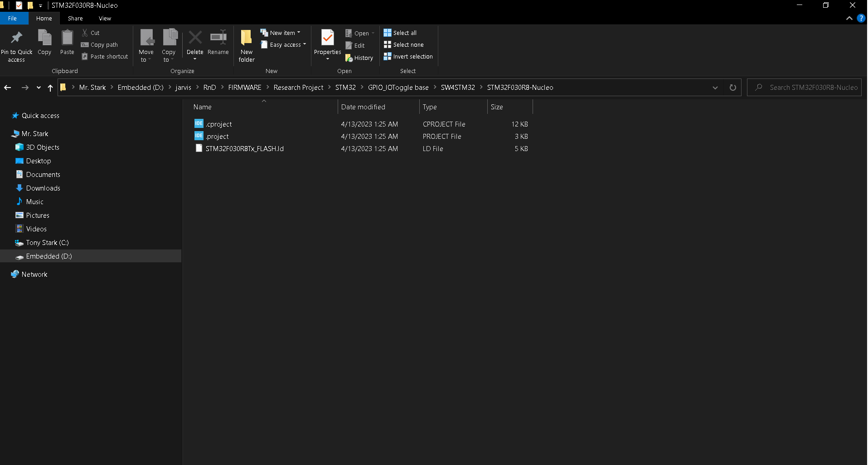The image size is (868, 465).
Task: Click the quick access Properties icon in title bar
Action: click(x=19, y=5)
